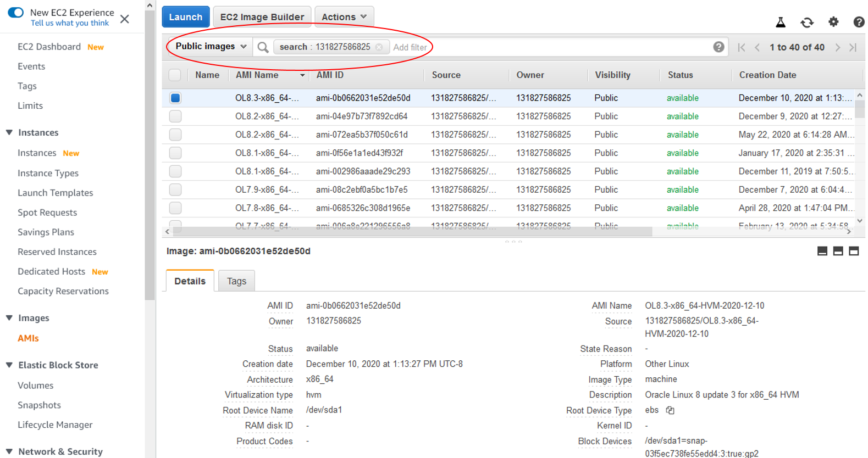
Task: Open the Public images dropdown
Action: coord(211,47)
